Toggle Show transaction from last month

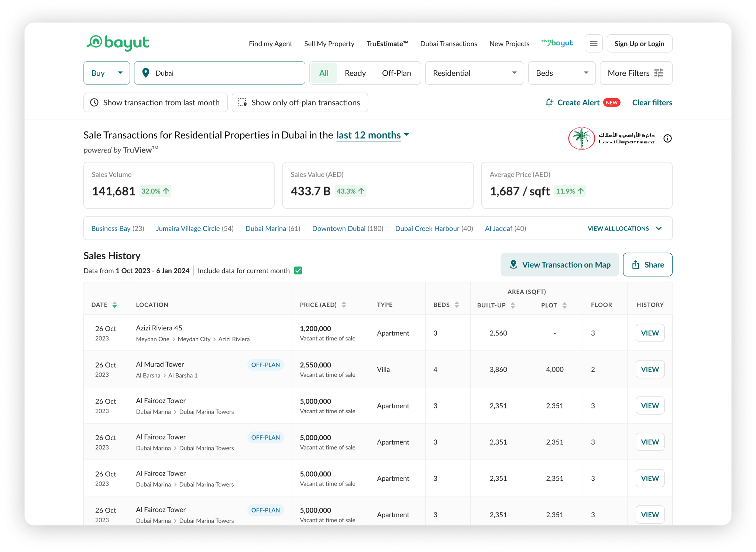pos(155,102)
